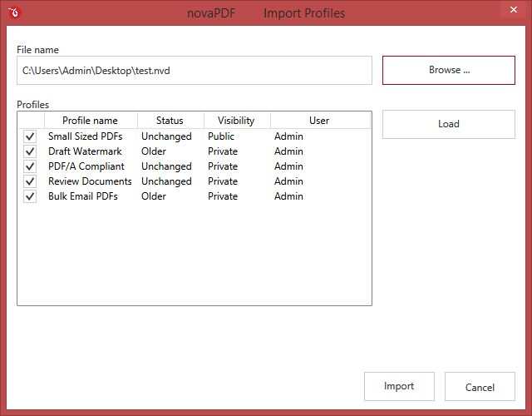Uncheck the Draft Watermark profile checkbox
Screen dimensions: 532x416
click(30, 151)
